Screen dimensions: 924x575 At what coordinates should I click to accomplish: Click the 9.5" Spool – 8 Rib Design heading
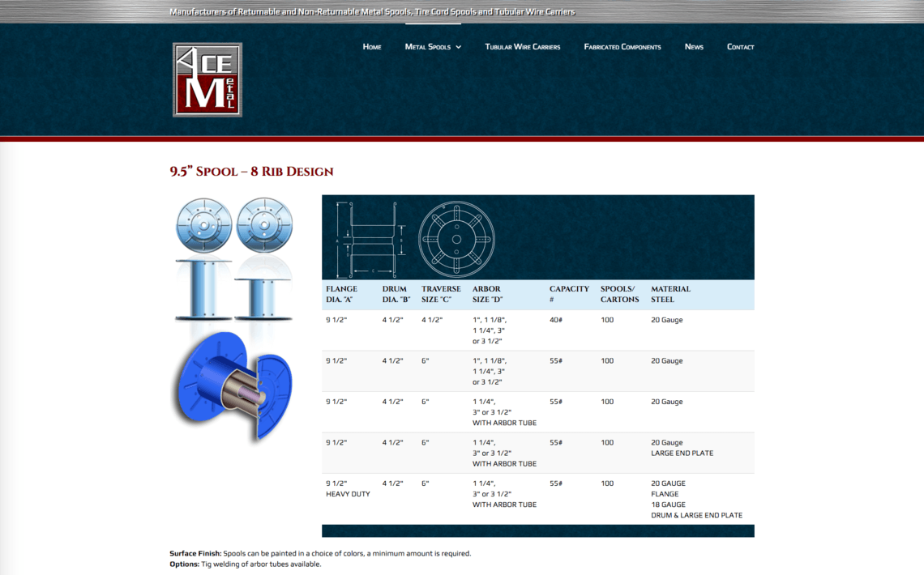251,172
